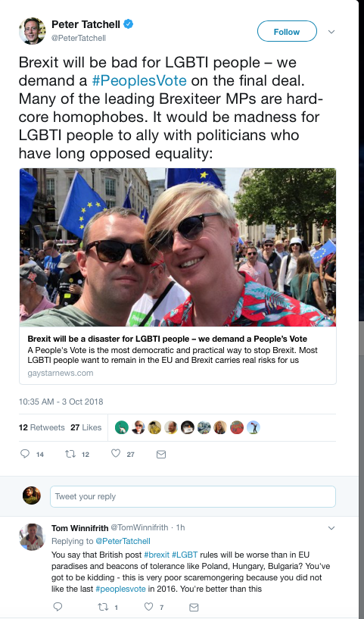Click the verified badge next to Peter Tatchell

coord(129,24)
